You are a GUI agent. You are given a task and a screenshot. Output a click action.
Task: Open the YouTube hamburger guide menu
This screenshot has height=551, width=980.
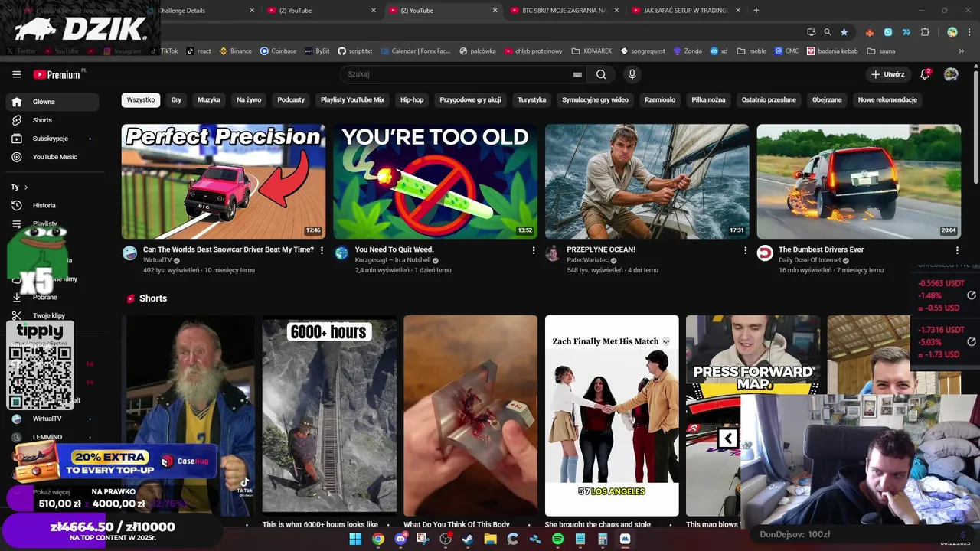point(17,74)
